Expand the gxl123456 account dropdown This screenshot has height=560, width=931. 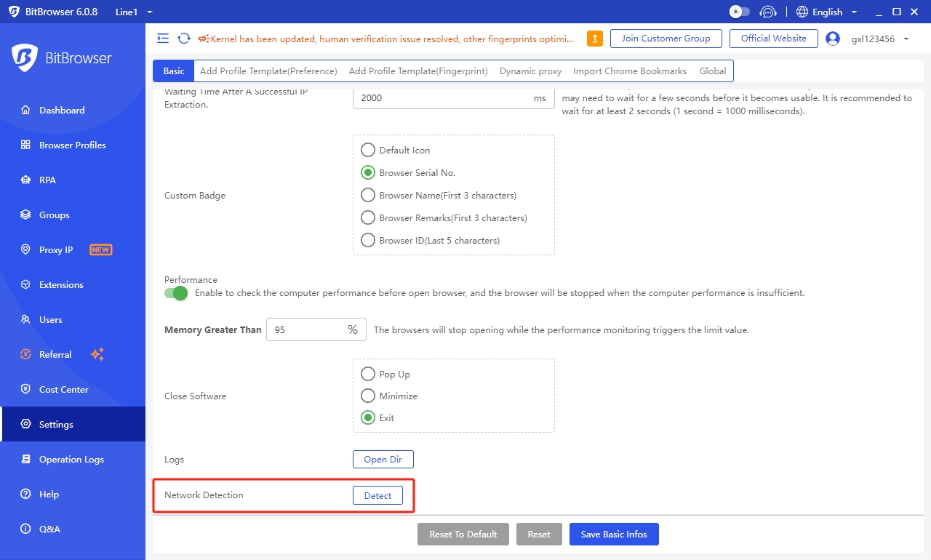click(x=881, y=39)
